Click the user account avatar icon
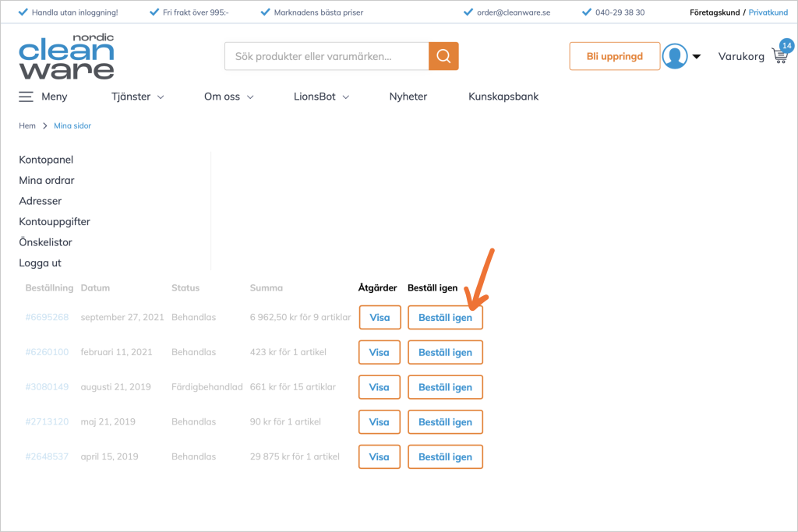798x532 pixels. [674, 56]
